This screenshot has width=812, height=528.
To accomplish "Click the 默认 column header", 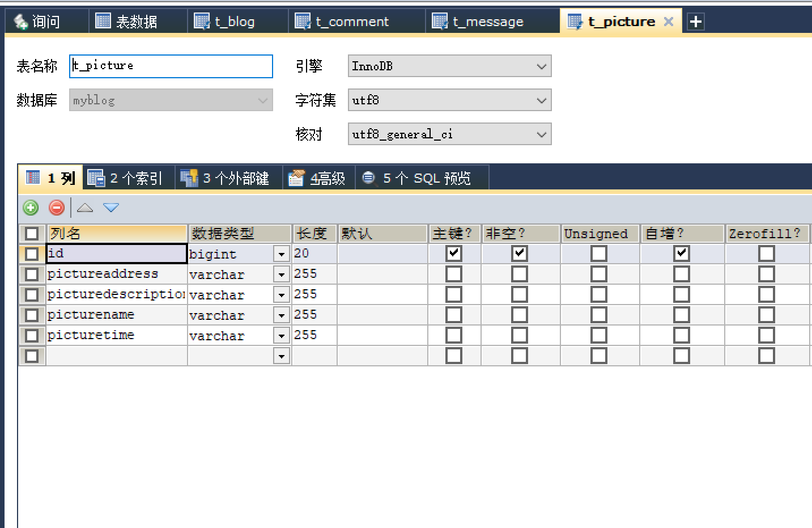I will [x=383, y=234].
